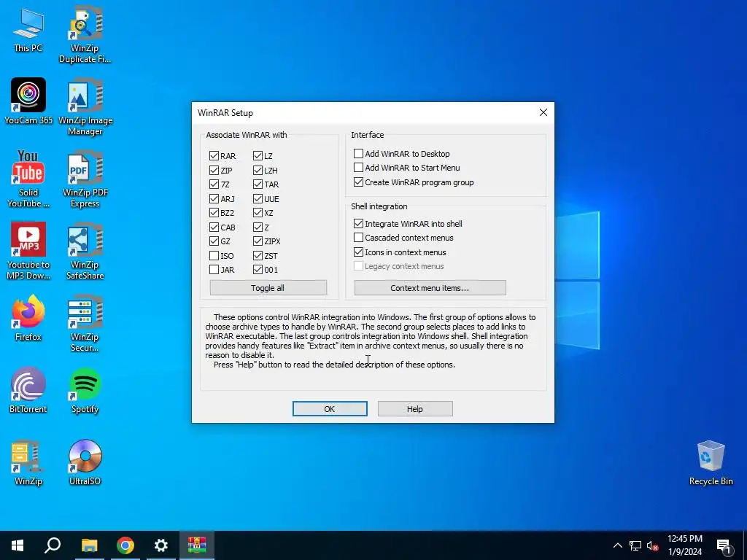Toggle the CAB association checkbox
This screenshot has height=560, width=747.
point(214,227)
